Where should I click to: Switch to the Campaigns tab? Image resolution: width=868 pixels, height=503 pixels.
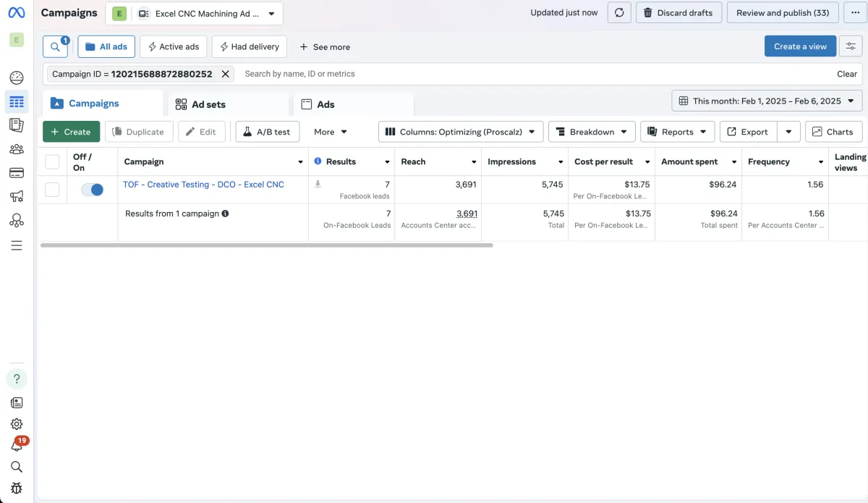coord(103,103)
